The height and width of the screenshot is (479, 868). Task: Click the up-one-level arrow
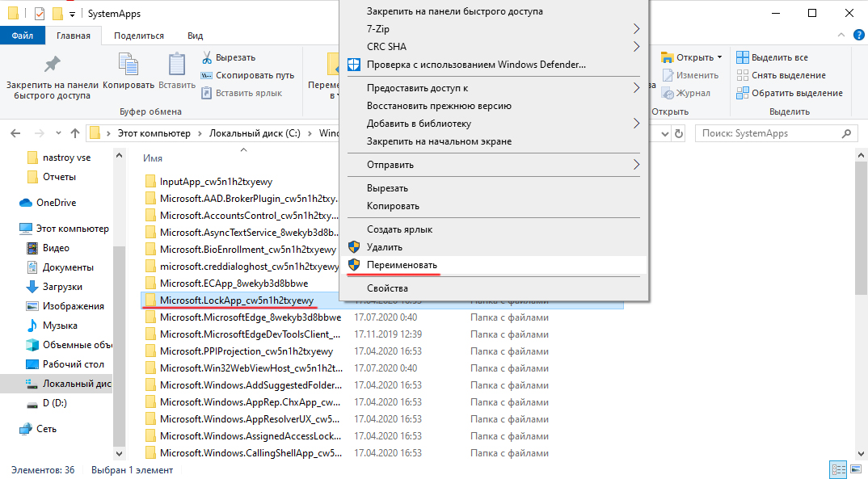point(75,133)
